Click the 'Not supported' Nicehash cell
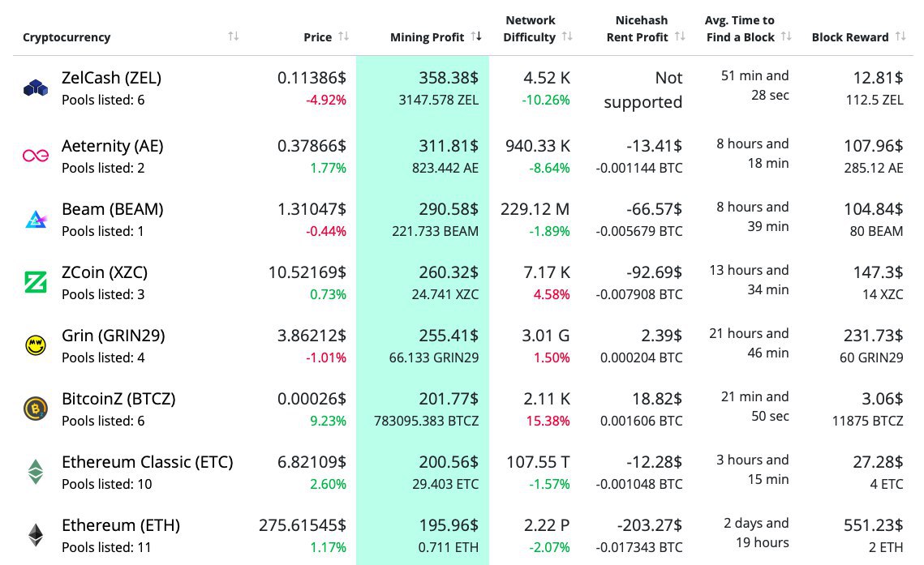 coord(643,89)
